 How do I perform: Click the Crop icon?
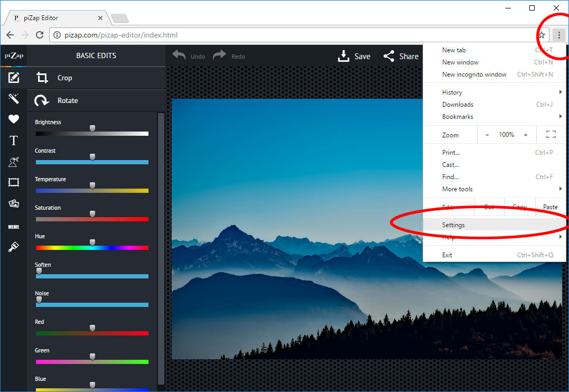(x=42, y=78)
